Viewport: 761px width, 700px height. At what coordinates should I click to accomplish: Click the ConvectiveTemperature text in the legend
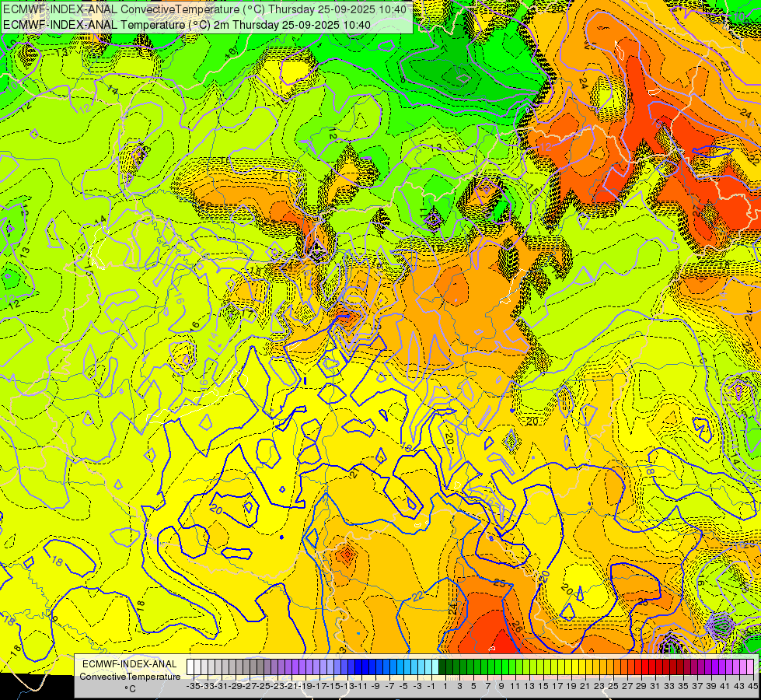pyautogui.click(x=129, y=676)
